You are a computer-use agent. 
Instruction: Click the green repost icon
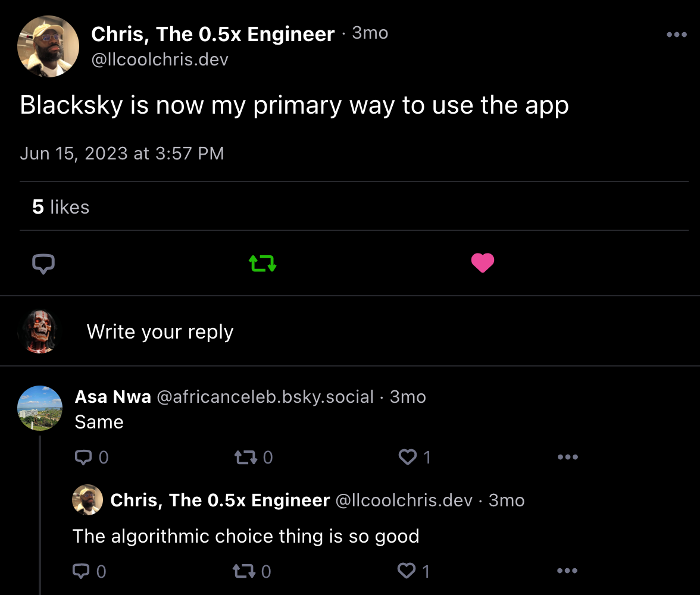pos(262,263)
